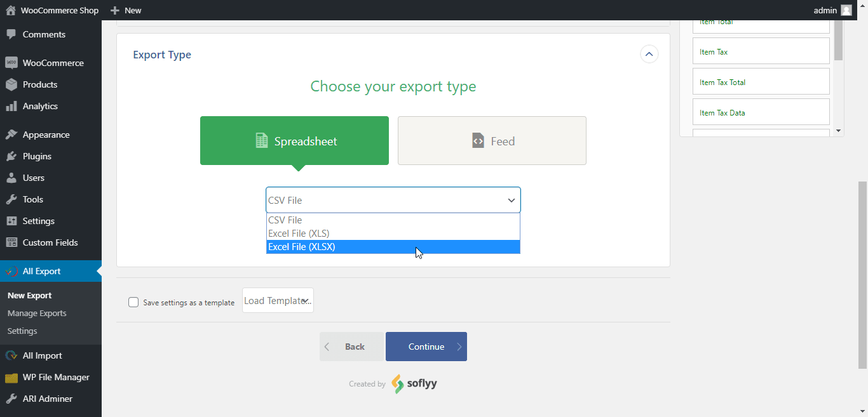
Task: Open Appearance menu in sidebar
Action: tap(51, 135)
